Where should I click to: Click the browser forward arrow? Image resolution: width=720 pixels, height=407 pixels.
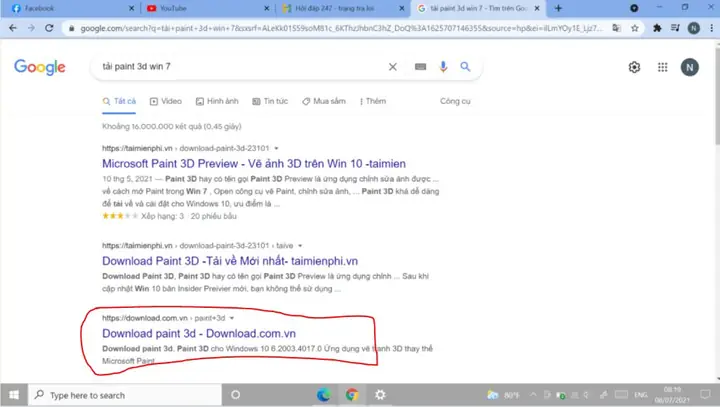point(31,28)
